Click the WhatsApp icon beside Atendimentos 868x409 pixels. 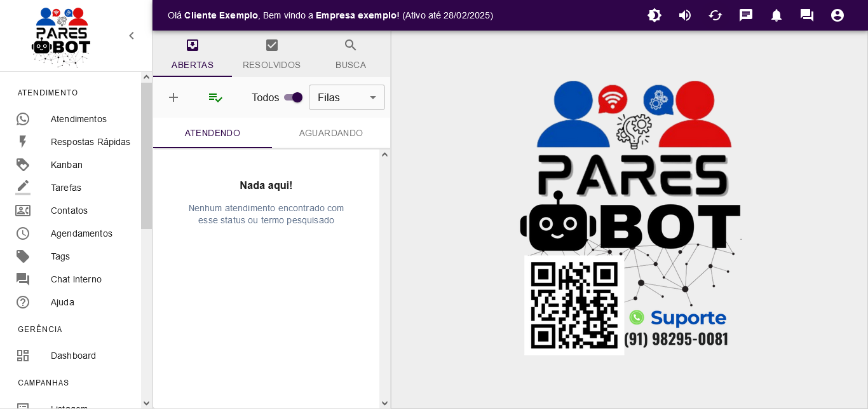[23, 119]
